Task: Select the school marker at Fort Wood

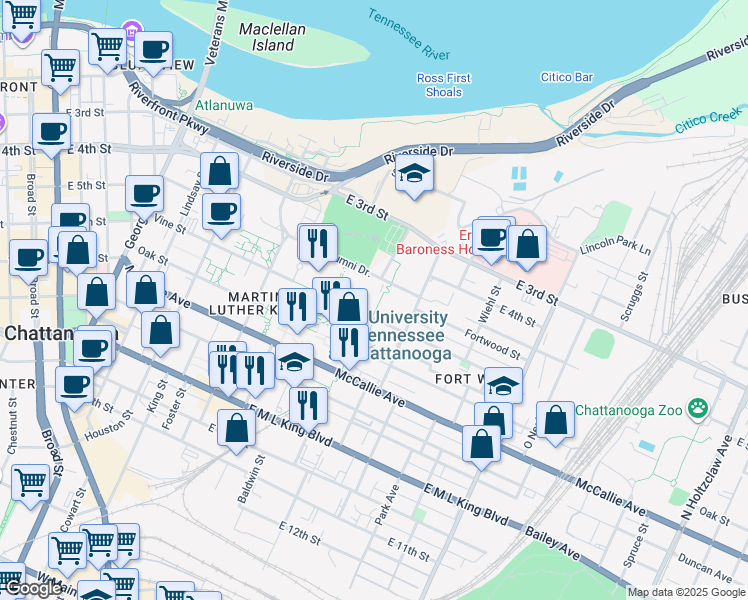Action: [504, 385]
